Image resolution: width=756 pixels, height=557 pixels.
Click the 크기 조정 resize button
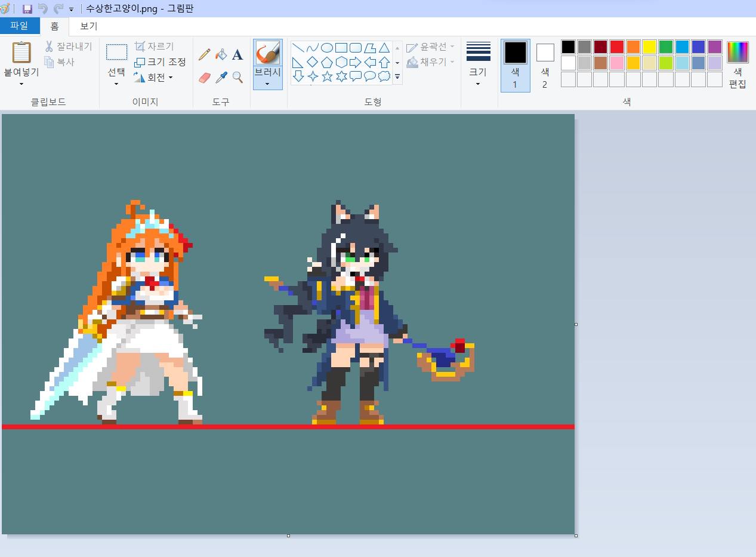pyautogui.click(x=160, y=62)
